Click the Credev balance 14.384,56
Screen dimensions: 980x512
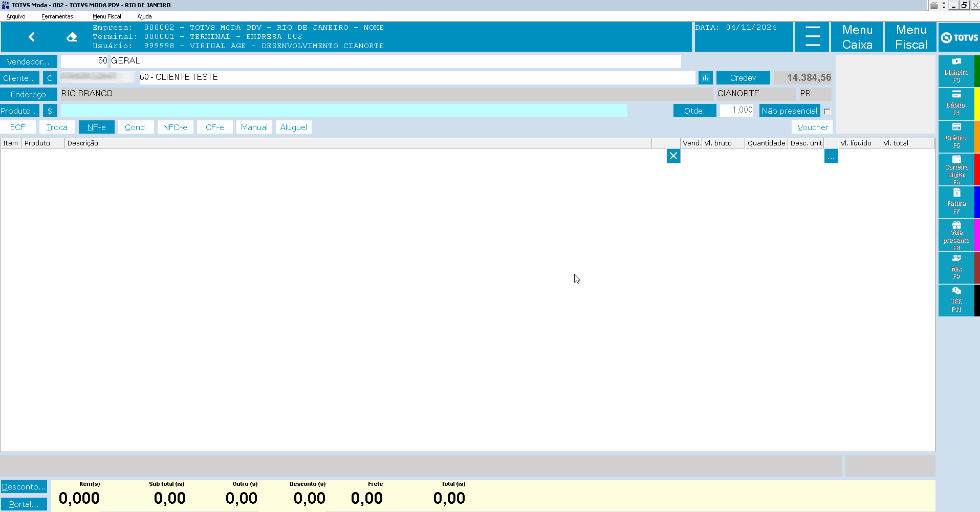click(802, 78)
